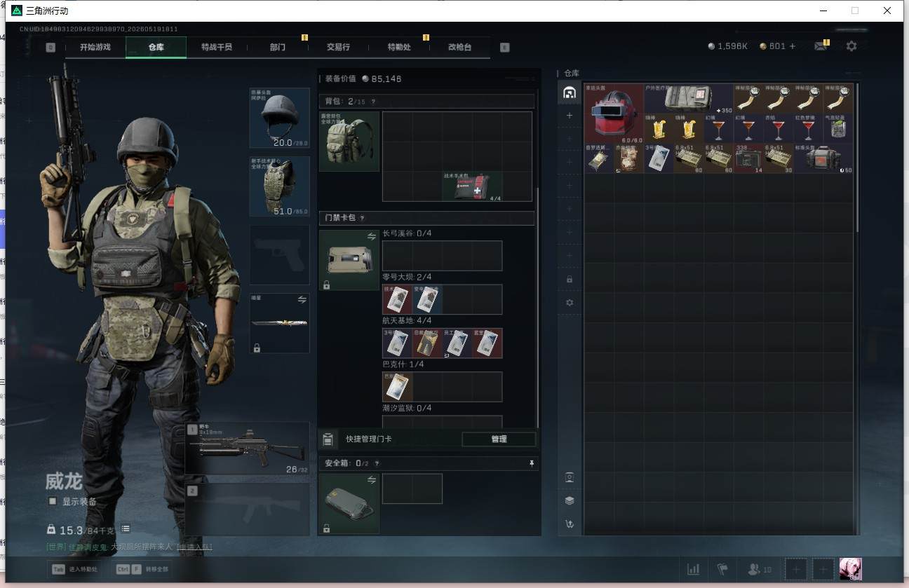Select the bag item marked 50 in the warehouse

coord(824,158)
